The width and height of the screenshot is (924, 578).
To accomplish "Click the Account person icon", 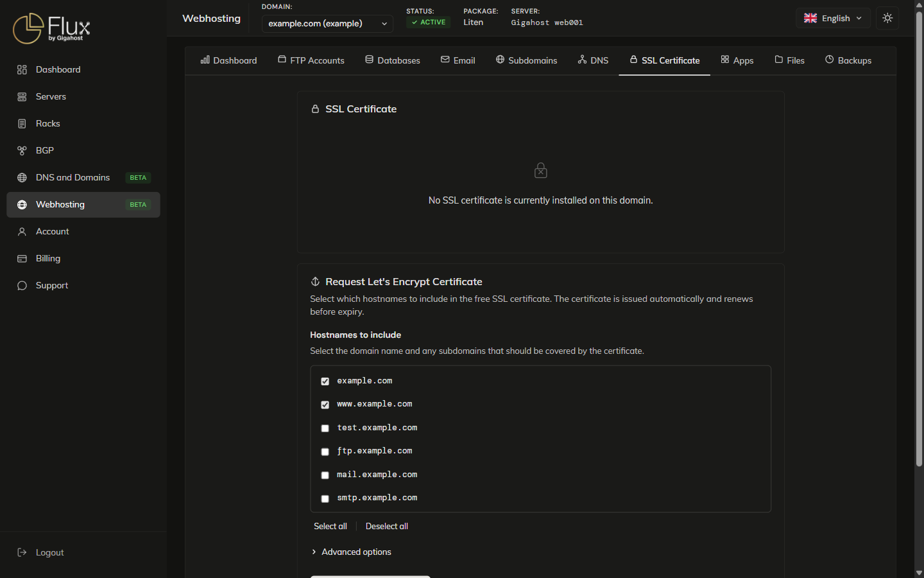I will click(x=22, y=232).
